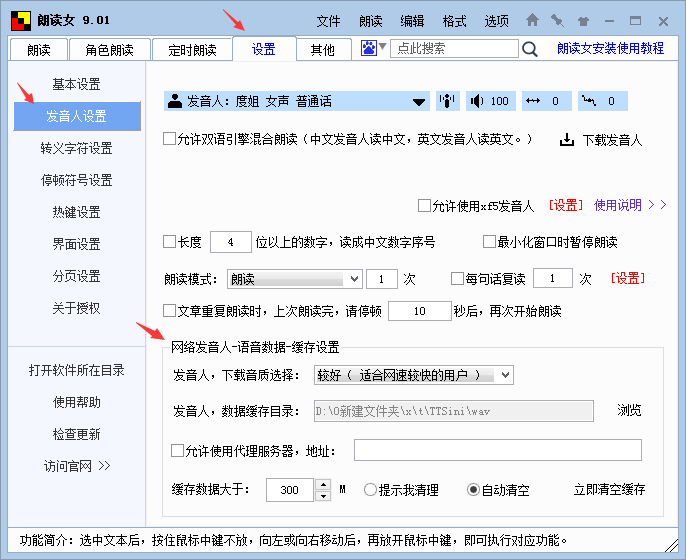Viewport: 686px width, 560px height.
Task: Click the home icon in title bar
Action: point(532,20)
